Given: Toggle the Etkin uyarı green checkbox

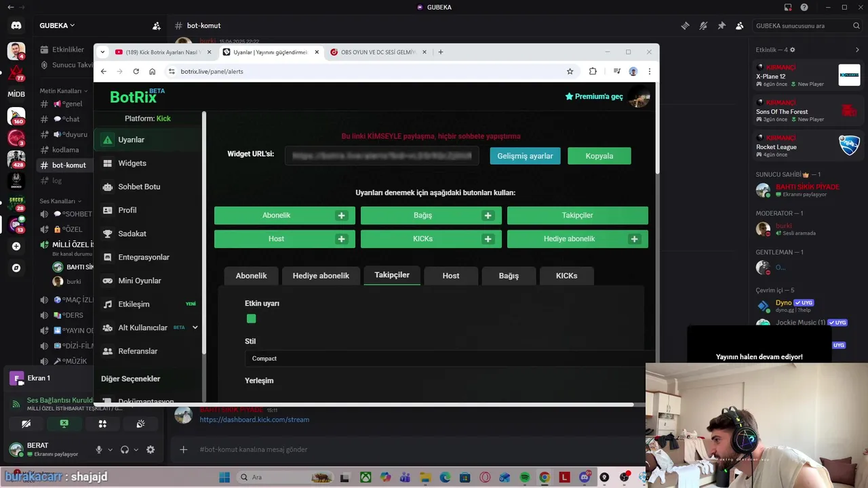Looking at the screenshot, I should [252, 319].
